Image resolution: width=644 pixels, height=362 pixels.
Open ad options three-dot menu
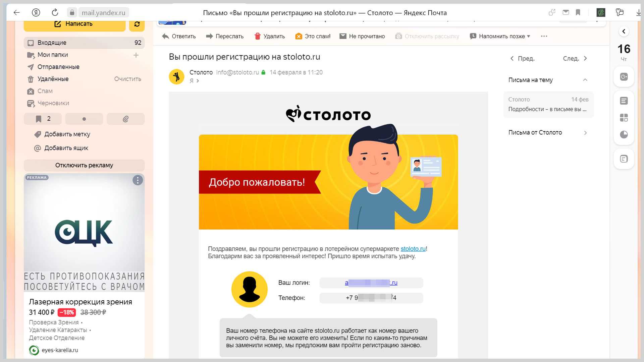(x=138, y=180)
